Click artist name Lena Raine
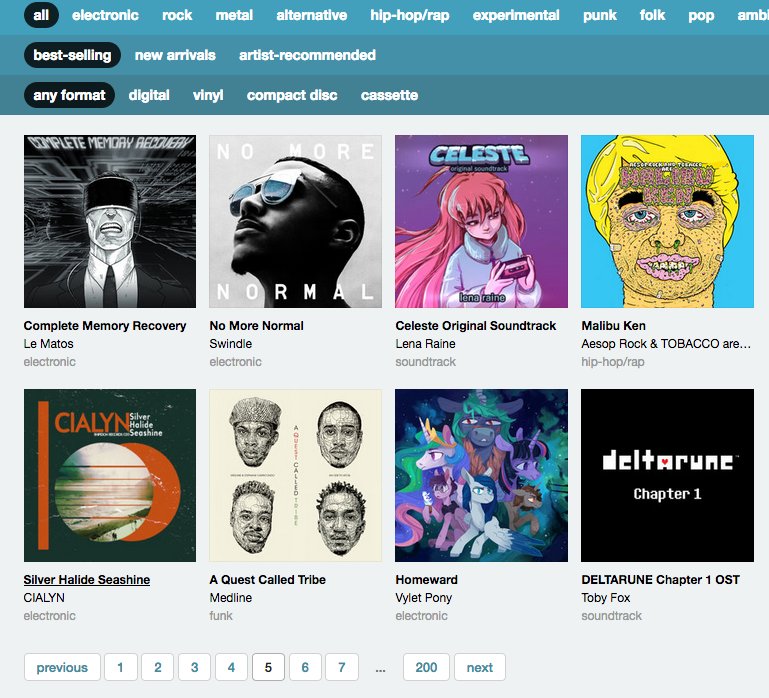Screen dimensions: 769x698 pos(426,344)
